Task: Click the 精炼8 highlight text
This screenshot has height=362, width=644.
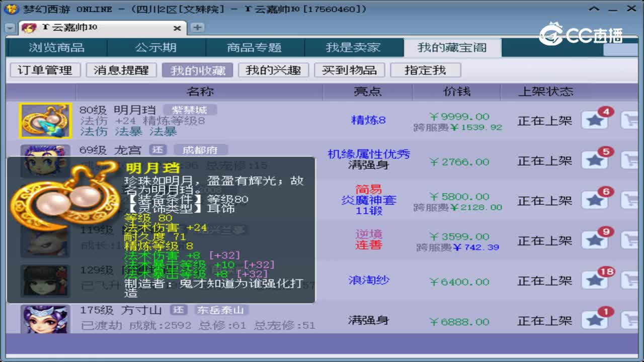Action: coord(368,120)
